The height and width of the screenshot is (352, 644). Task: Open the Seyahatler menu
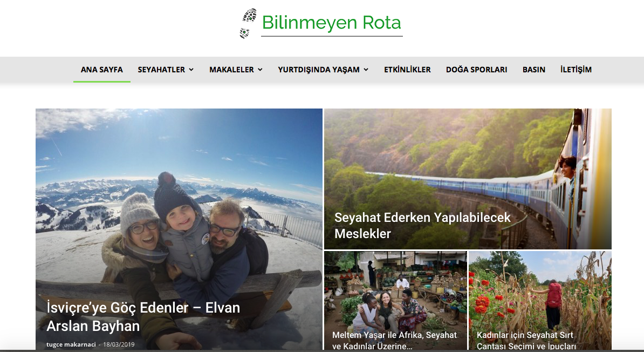[161, 70]
